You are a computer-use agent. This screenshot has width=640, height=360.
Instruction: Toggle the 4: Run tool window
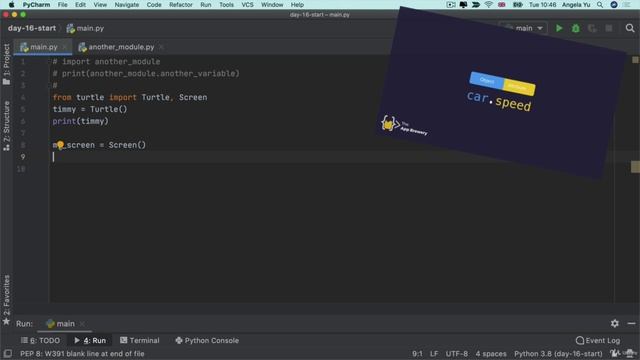coord(90,340)
